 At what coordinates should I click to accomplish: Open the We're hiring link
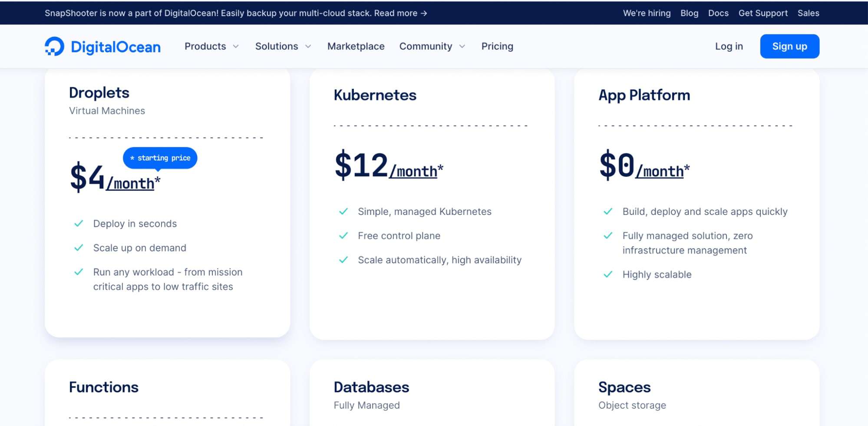coord(647,13)
